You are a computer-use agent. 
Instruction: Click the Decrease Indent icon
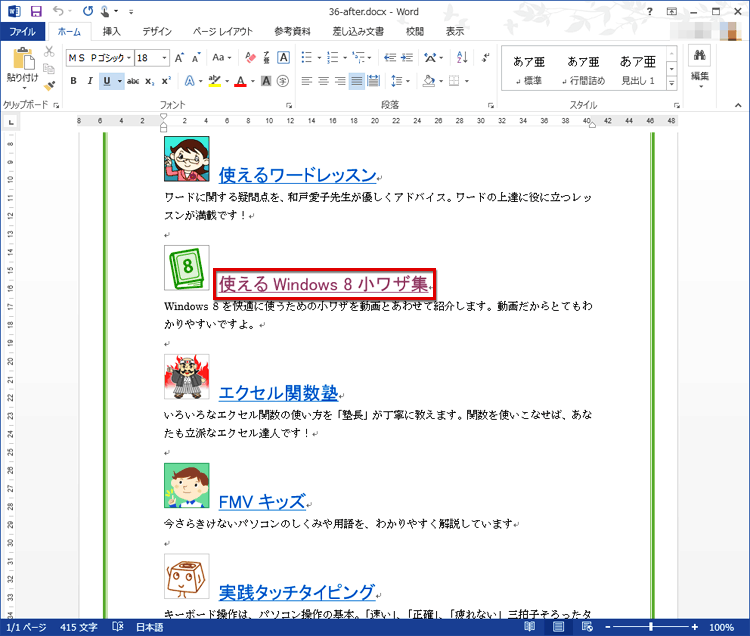(x=390, y=58)
